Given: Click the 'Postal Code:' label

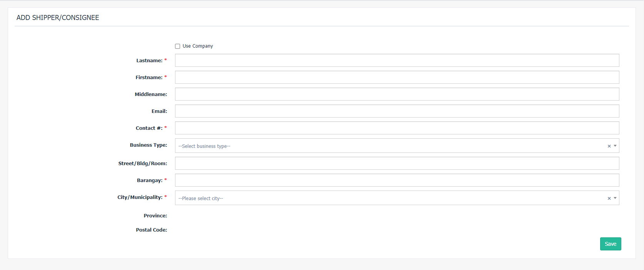Looking at the screenshot, I should click(x=151, y=230).
